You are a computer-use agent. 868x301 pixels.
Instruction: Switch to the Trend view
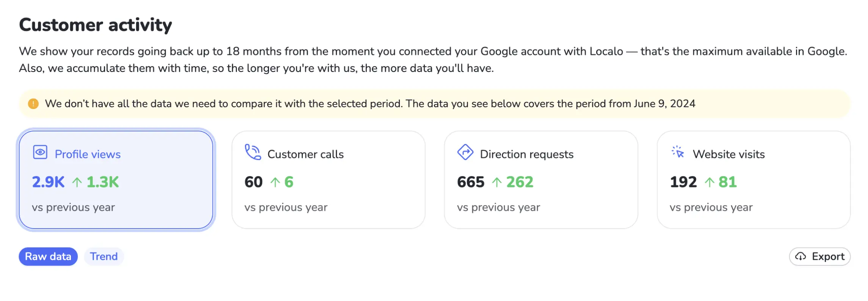click(104, 256)
